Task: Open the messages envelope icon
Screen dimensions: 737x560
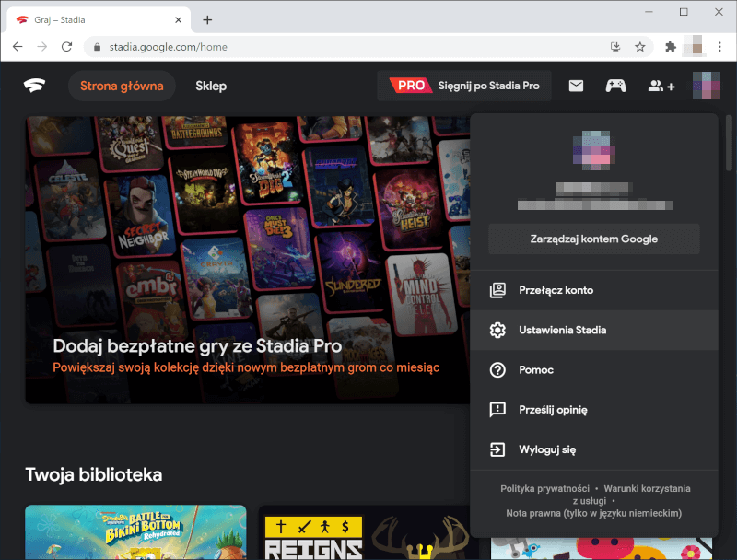Action: point(575,85)
